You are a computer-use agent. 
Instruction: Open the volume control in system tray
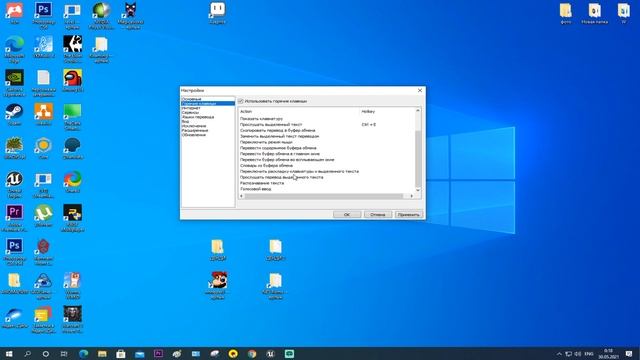[x=578, y=354]
